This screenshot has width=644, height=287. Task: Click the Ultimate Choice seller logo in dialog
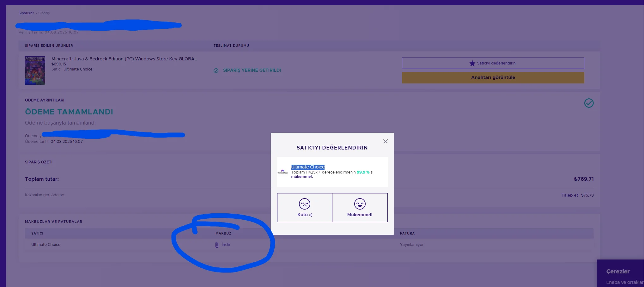[x=283, y=172]
